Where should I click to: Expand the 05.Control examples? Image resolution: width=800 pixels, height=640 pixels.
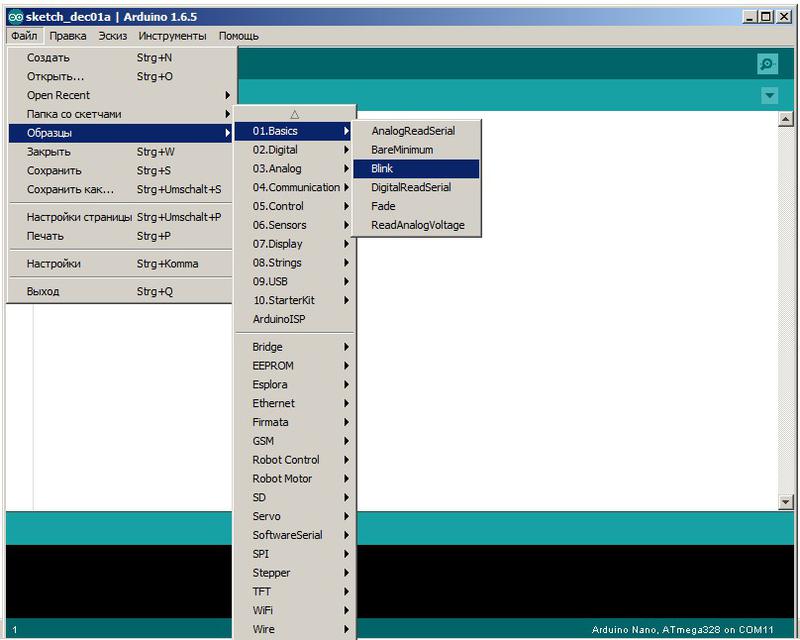tap(294, 207)
